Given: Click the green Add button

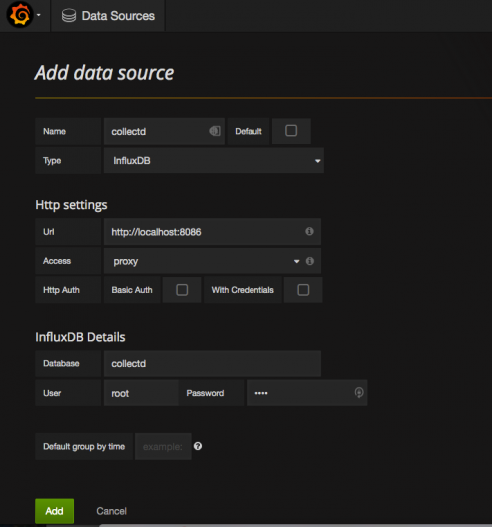Looking at the screenshot, I should click(54, 511).
